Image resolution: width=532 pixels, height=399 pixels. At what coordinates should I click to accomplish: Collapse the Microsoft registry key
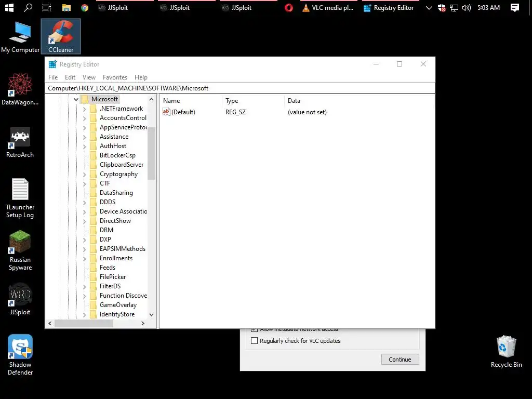click(x=76, y=99)
